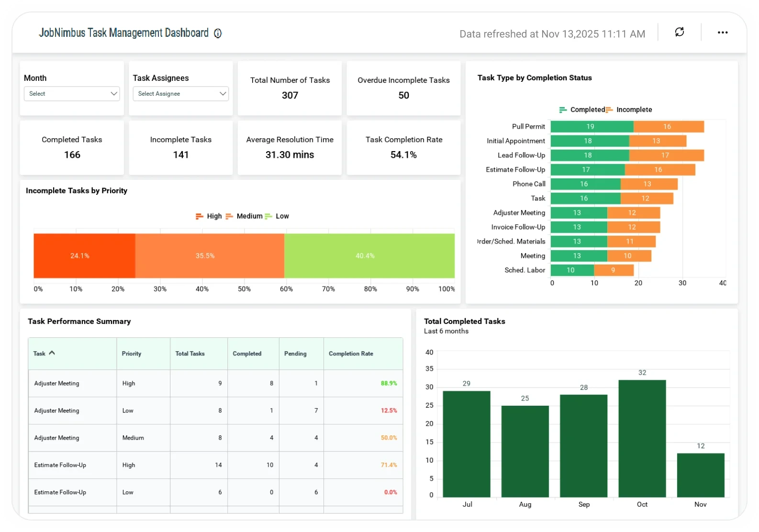Click the Priority column header
Viewport: 759px width, 532px height.
[x=143, y=354]
